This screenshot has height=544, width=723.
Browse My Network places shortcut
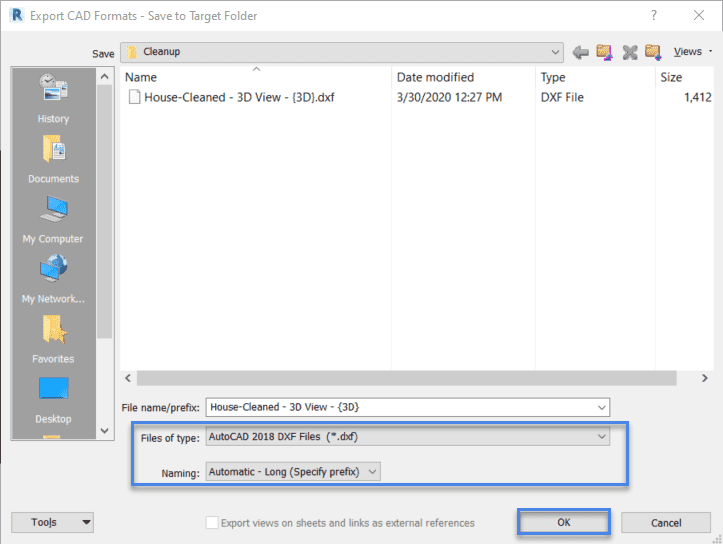click(53, 279)
